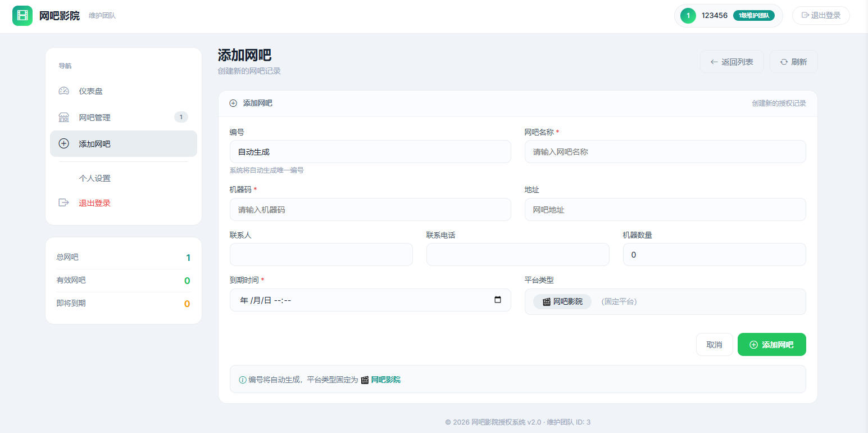Focus the 联系人 input field
Image resolution: width=868 pixels, height=433 pixels.
(x=321, y=255)
